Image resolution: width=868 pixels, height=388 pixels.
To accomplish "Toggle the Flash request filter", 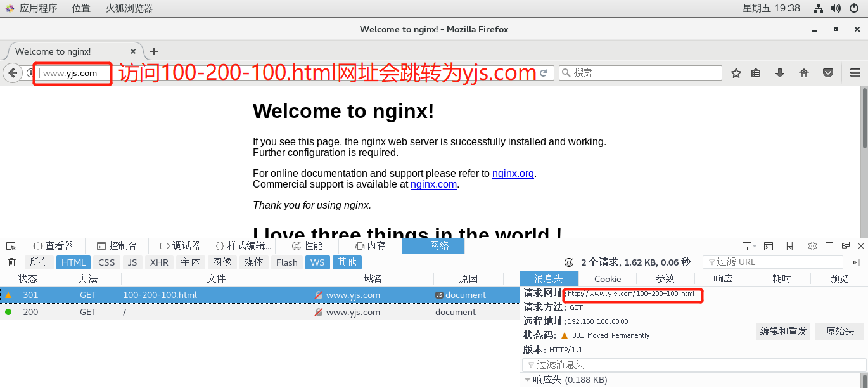I will click(x=287, y=262).
